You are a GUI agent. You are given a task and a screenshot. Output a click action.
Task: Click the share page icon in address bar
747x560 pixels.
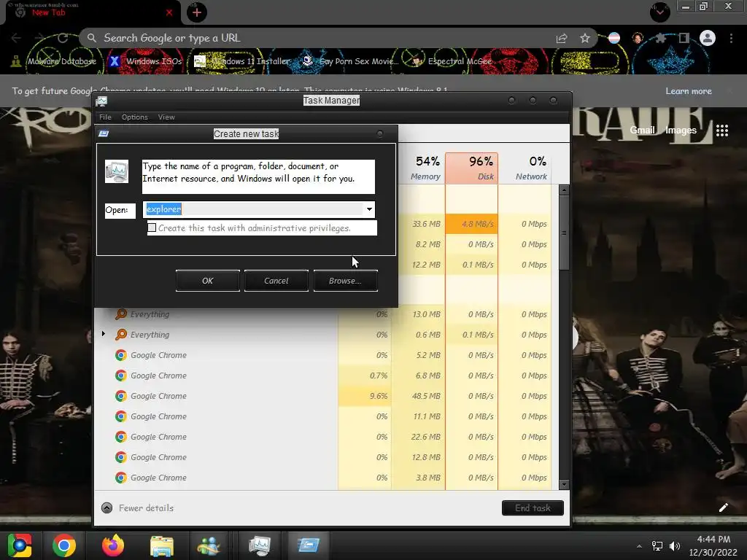562,38
